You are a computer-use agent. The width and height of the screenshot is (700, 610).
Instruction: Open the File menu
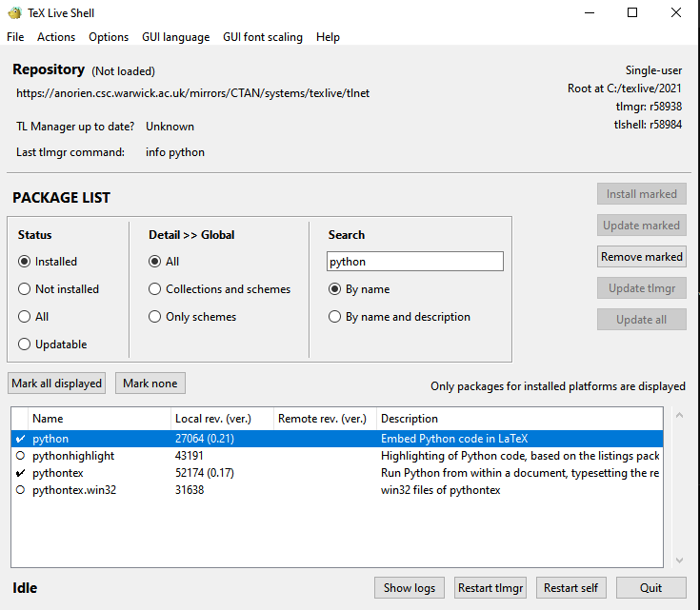pos(15,37)
